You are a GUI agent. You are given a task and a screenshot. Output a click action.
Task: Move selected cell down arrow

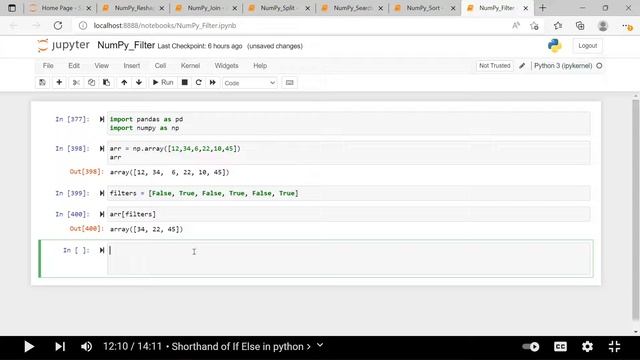(x=139, y=82)
